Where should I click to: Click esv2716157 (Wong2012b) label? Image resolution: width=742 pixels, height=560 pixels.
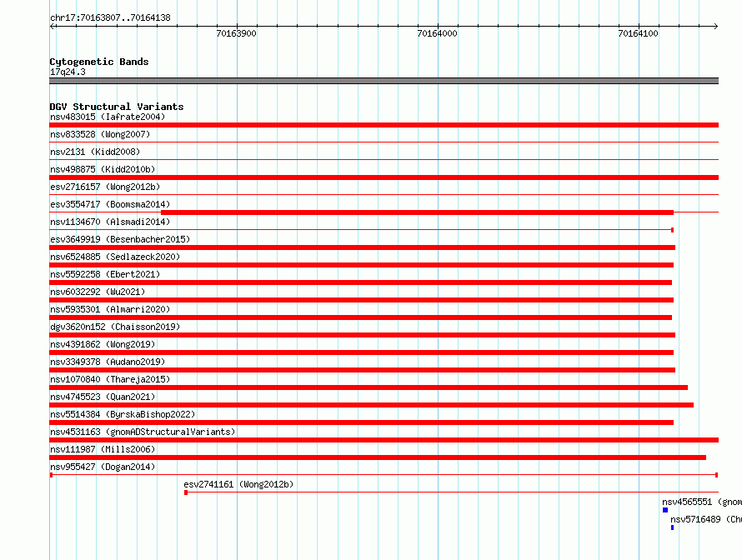tap(105, 187)
